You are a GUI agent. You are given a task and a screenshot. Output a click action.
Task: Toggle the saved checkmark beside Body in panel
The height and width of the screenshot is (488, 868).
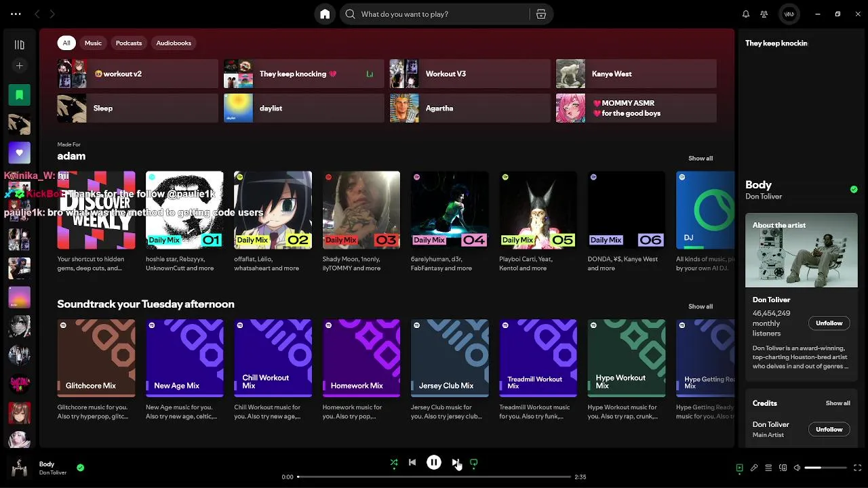(x=854, y=190)
